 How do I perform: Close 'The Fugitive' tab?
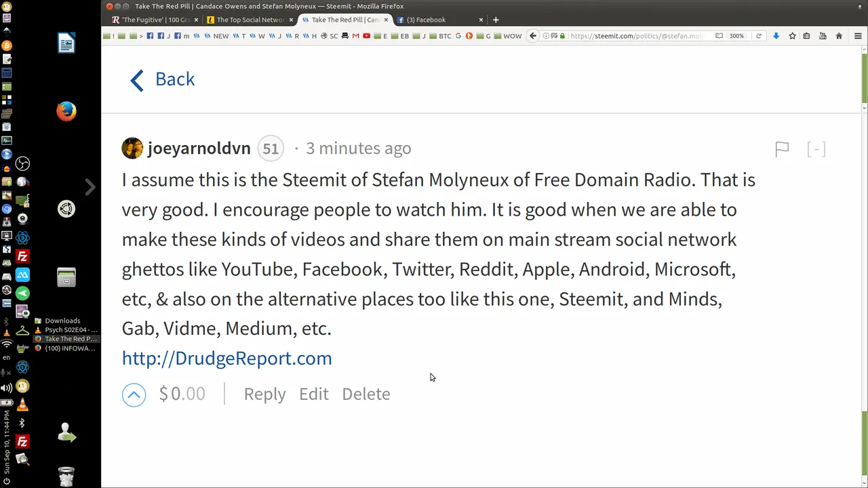tap(196, 20)
